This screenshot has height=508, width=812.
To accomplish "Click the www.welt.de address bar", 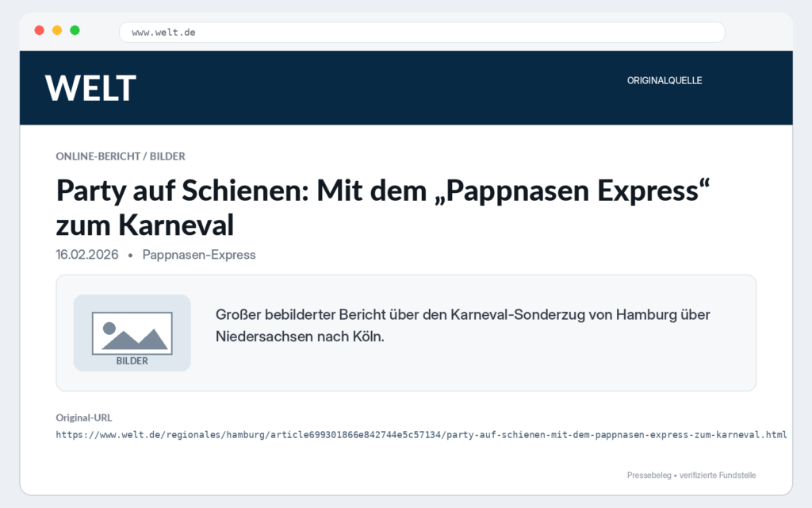I will pyautogui.click(x=422, y=32).
